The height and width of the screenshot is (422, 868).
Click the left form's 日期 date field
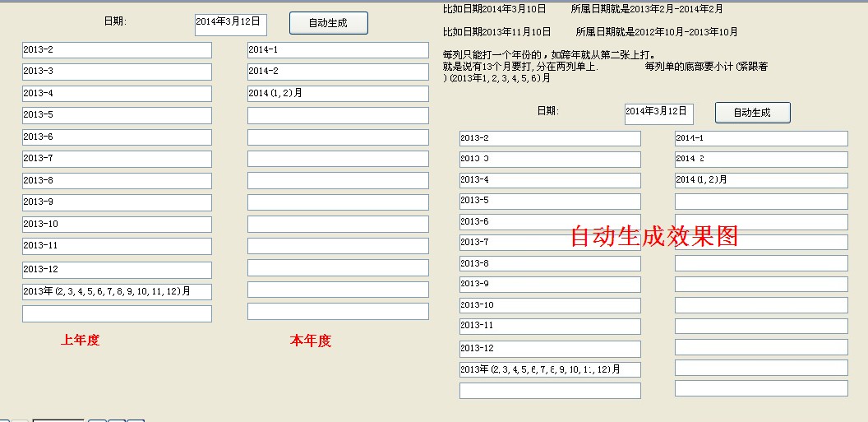point(230,24)
